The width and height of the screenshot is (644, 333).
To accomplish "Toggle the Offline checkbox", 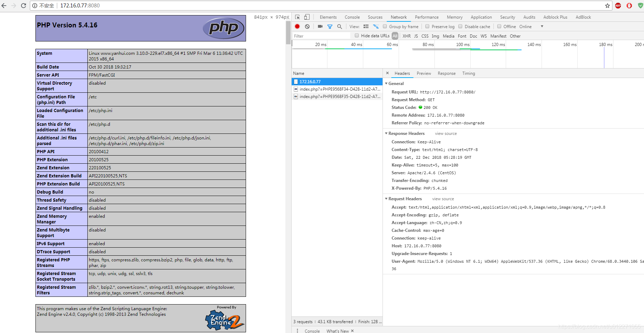I will click(x=499, y=26).
